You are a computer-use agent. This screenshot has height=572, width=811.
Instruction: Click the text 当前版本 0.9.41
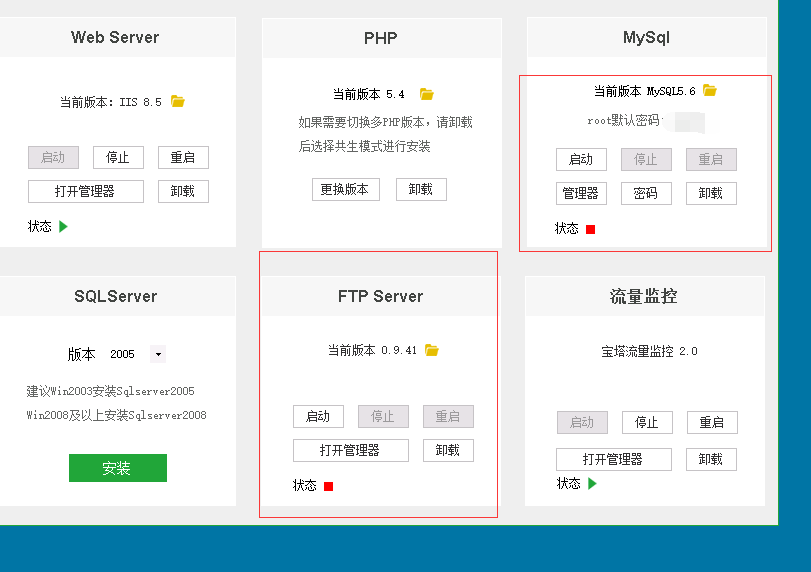[x=372, y=351]
